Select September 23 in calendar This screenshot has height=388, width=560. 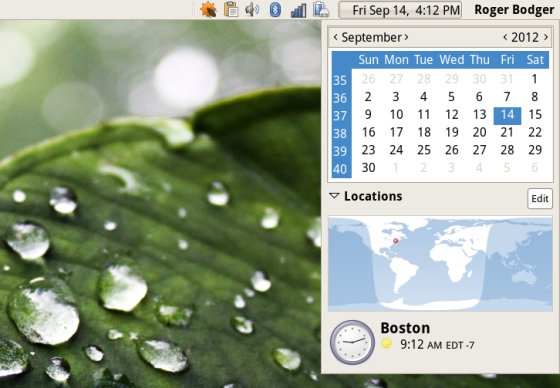pos(368,150)
